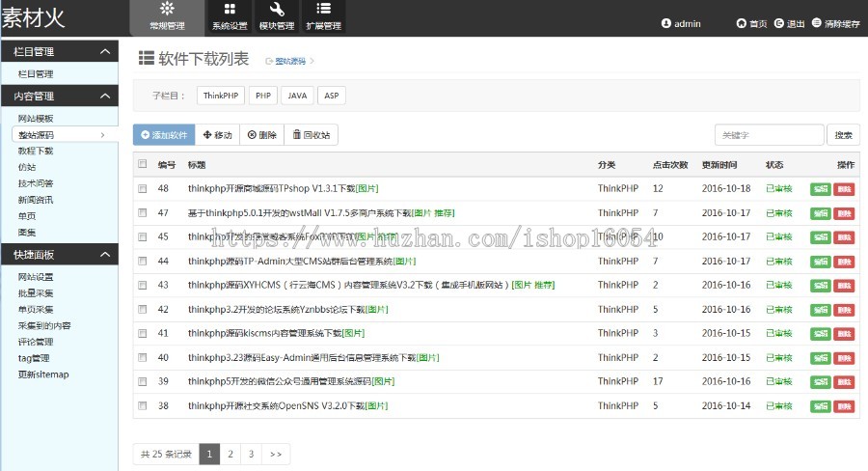Click the admin user icon
The image size is (868, 471).
click(665, 23)
